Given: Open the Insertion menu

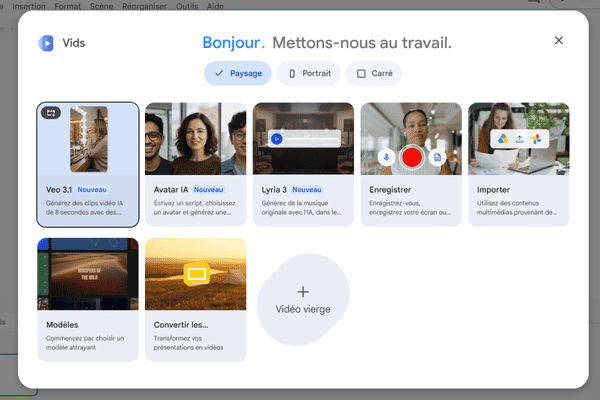Looking at the screenshot, I should click(x=29, y=7).
